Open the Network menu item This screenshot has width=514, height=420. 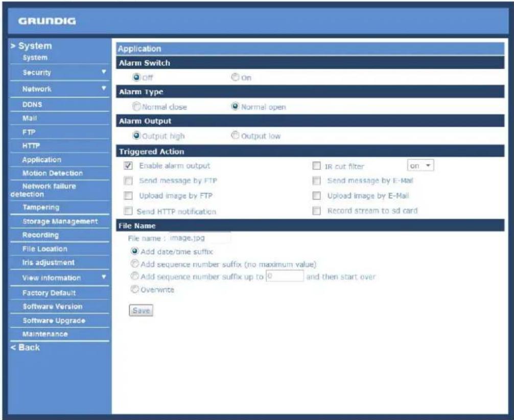coord(37,89)
